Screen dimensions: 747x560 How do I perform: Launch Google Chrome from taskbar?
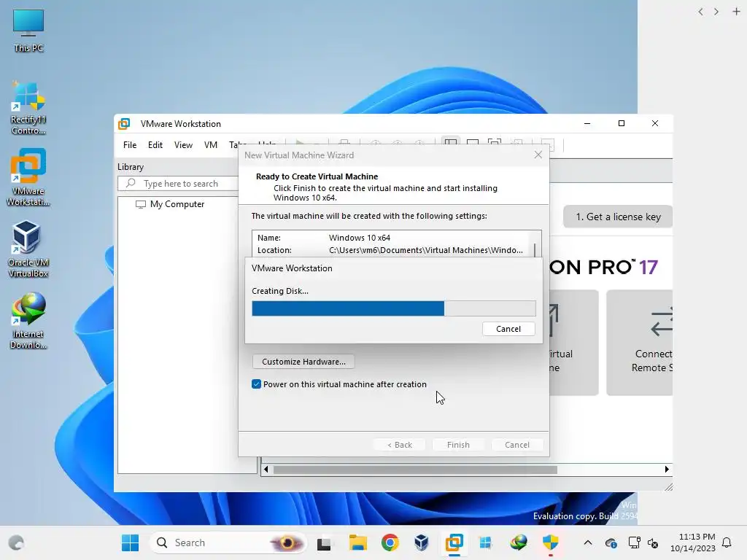(x=390, y=542)
